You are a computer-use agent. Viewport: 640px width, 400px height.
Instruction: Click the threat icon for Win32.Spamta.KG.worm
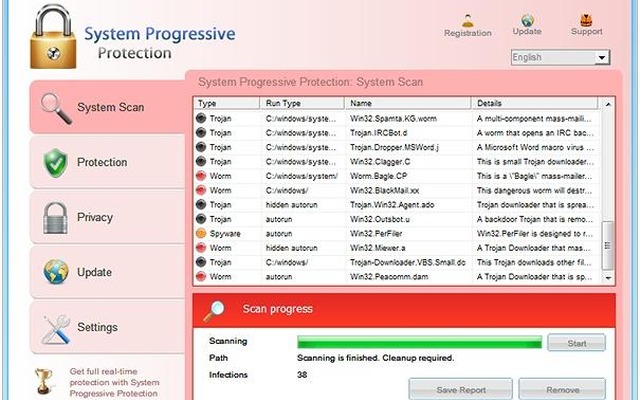[x=201, y=118]
